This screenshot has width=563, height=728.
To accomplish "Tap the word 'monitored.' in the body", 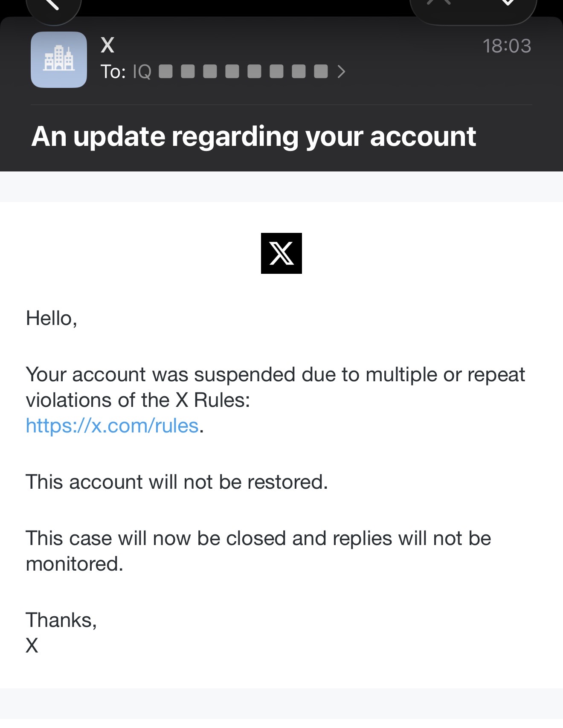I will (x=75, y=564).
